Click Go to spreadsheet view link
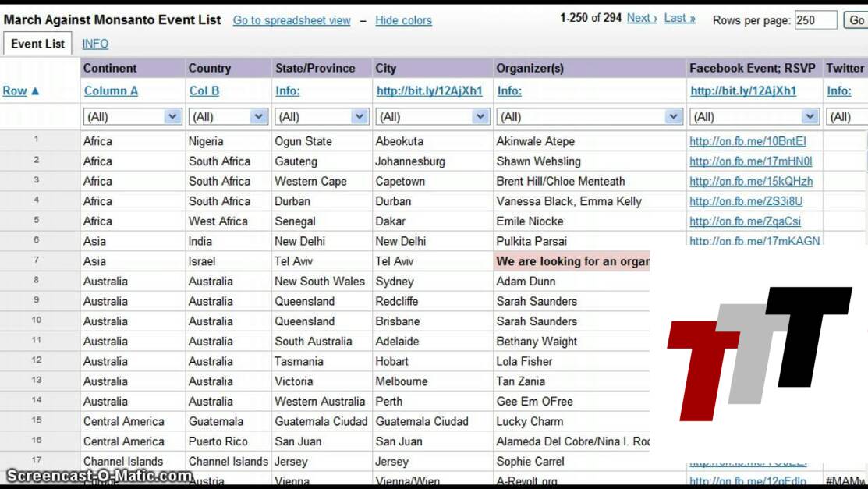Screen dimensions: 868x489 pyautogui.click(x=292, y=21)
